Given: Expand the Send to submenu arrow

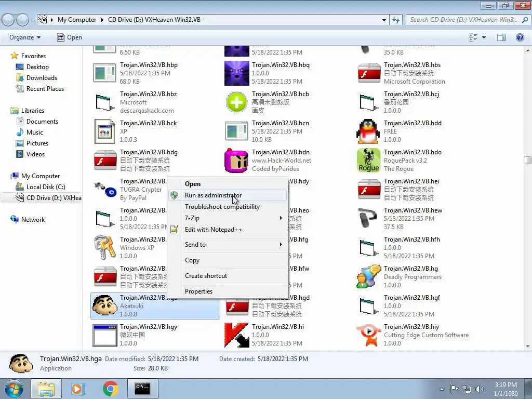Looking at the screenshot, I should click(281, 244).
